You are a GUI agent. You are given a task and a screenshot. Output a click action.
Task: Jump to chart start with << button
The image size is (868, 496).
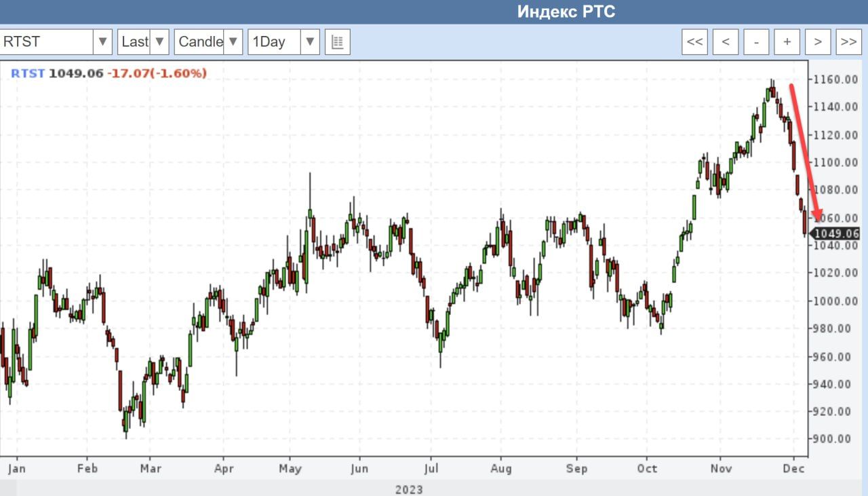click(x=694, y=41)
